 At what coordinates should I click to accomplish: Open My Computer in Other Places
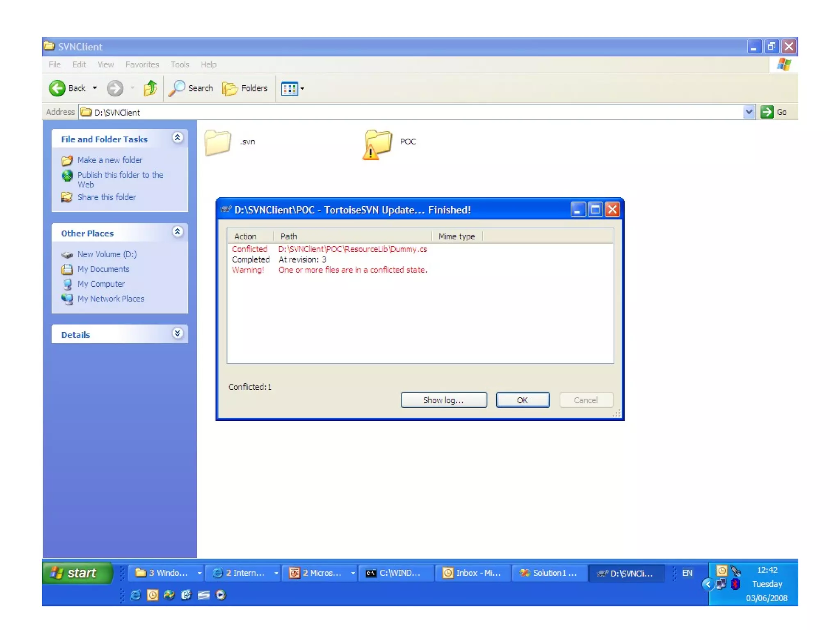[101, 284]
